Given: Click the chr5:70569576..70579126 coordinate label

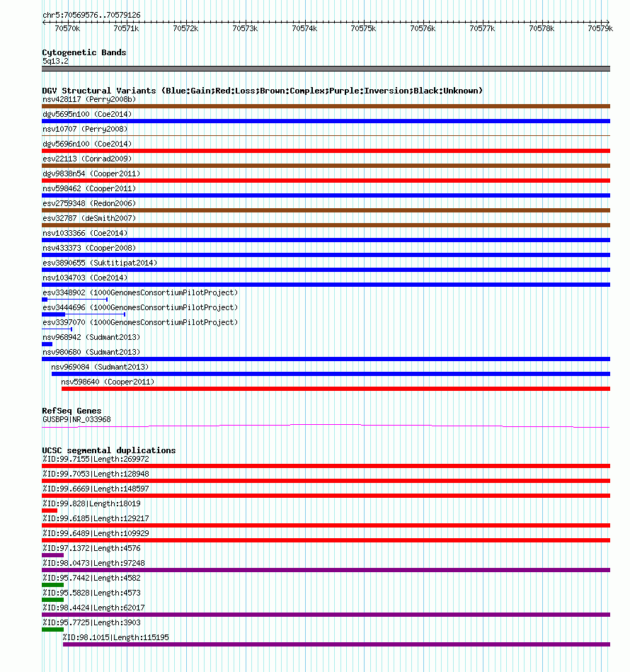Looking at the screenshot, I should tap(91, 15).
